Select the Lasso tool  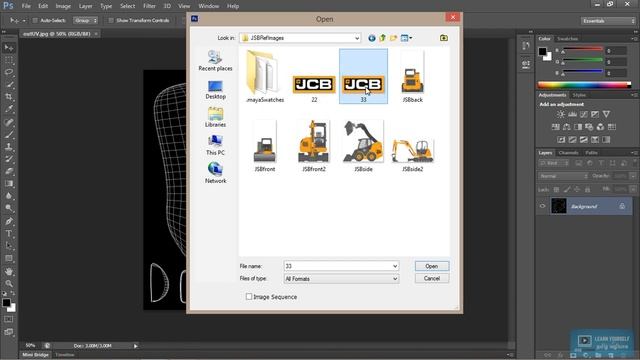click(x=9, y=73)
